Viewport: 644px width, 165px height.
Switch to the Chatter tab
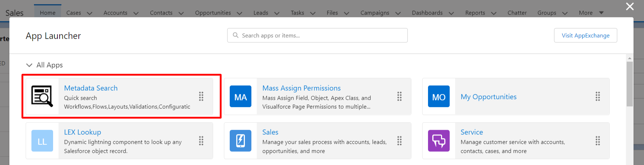point(517,13)
